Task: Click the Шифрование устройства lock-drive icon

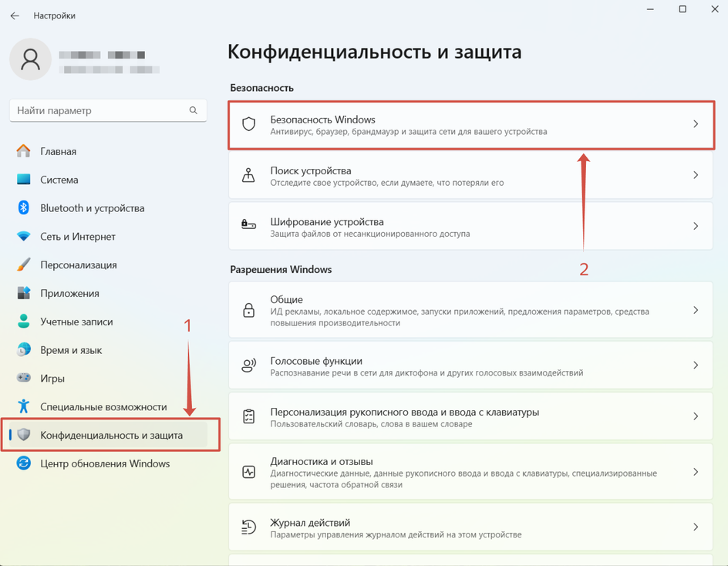Action: point(249,224)
